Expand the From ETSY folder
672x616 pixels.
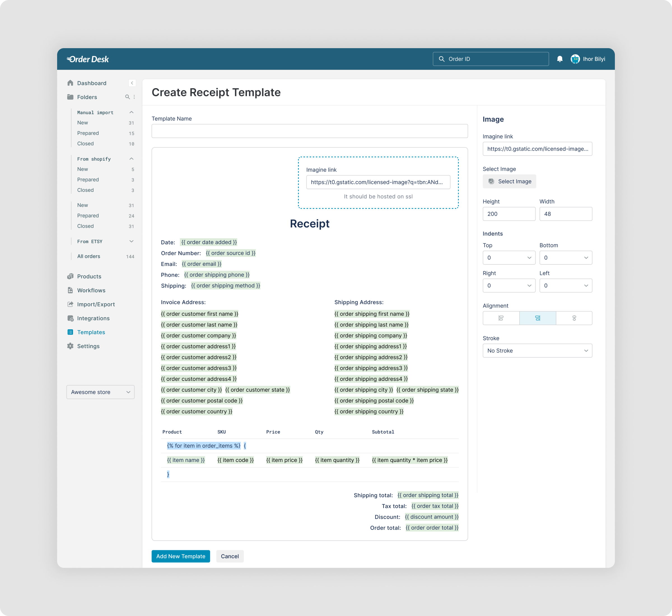point(131,241)
